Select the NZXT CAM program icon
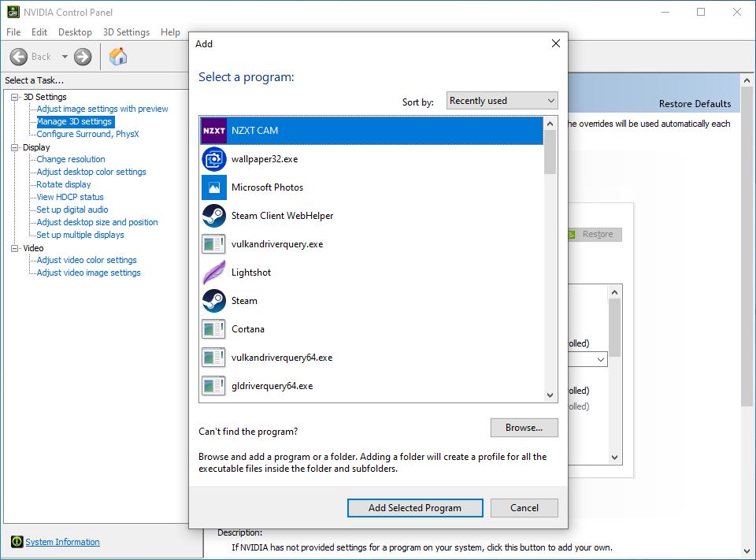Image resolution: width=756 pixels, height=560 pixels. (213, 131)
